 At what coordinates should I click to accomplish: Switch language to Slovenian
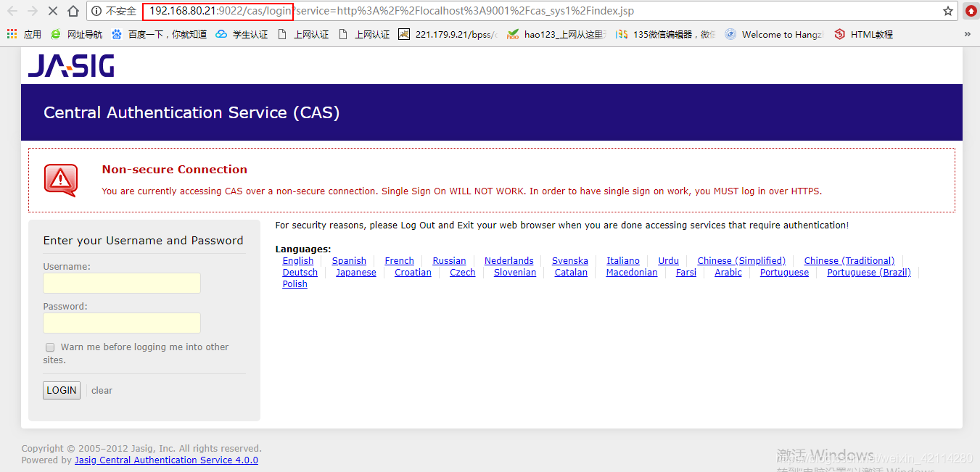(515, 273)
